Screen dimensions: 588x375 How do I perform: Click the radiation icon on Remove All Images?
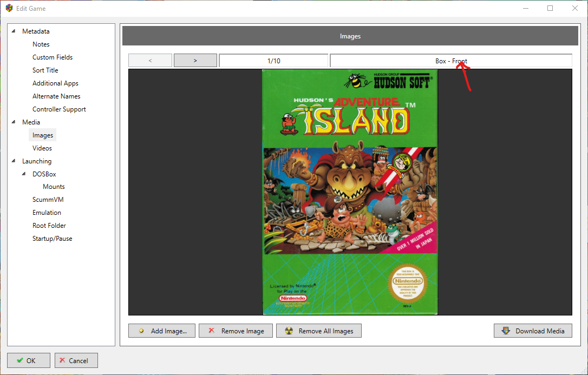[289, 331]
